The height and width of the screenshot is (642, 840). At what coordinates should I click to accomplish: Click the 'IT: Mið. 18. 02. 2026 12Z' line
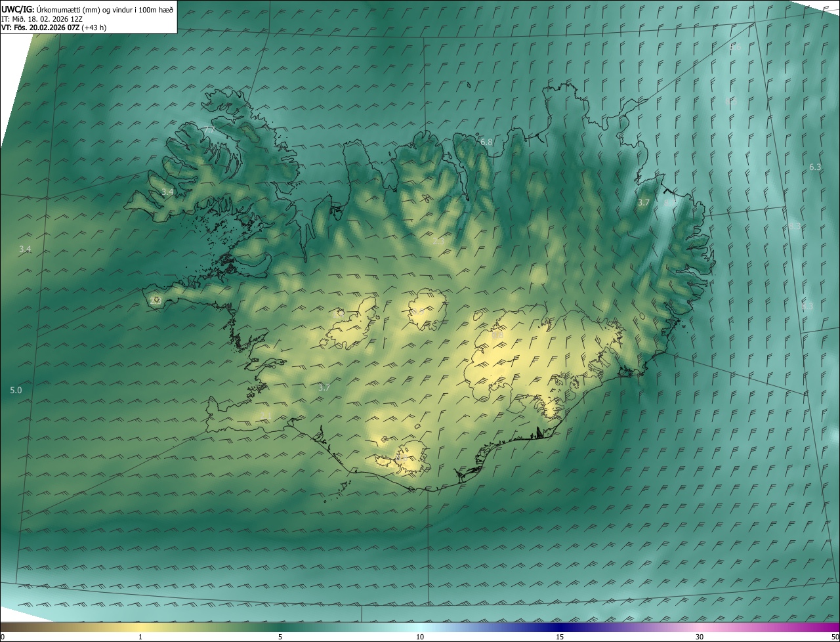42,19
